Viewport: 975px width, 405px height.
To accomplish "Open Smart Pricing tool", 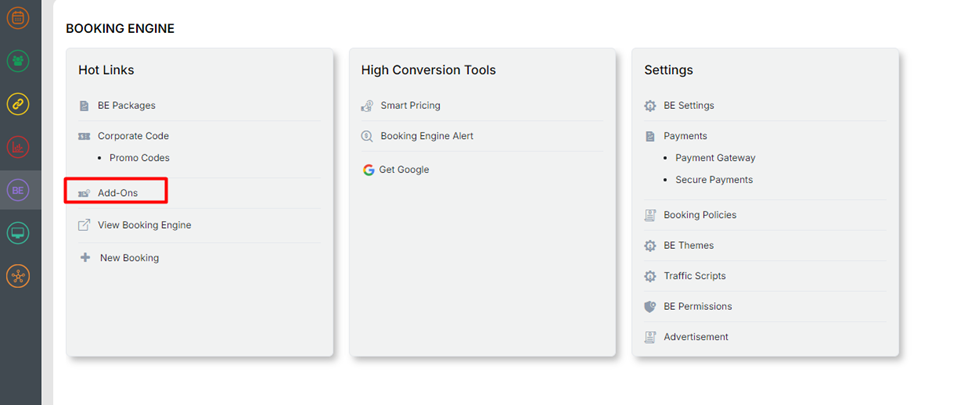I will tap(410, 105).
